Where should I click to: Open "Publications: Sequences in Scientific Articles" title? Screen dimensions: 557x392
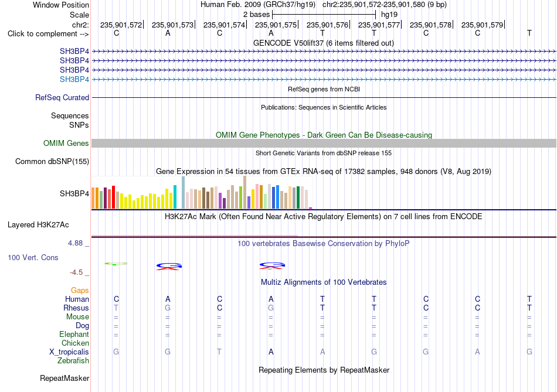pos(324,107)
